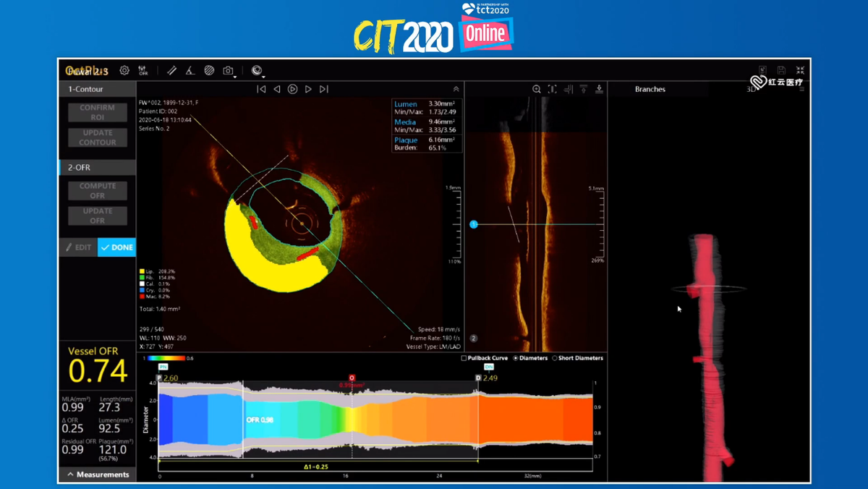Click the save disk icon
Viewport: 868px width, 489px height.
coord(781,70)
